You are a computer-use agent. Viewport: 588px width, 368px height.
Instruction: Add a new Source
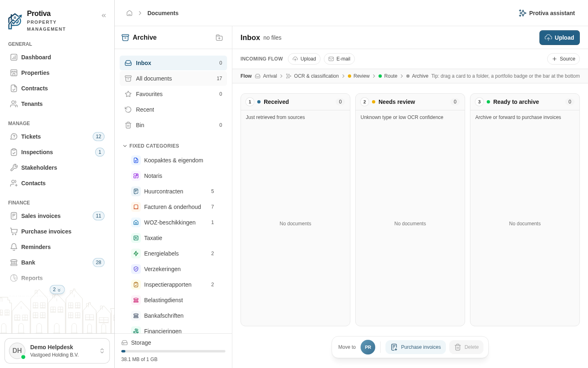[x=563, y=59]
